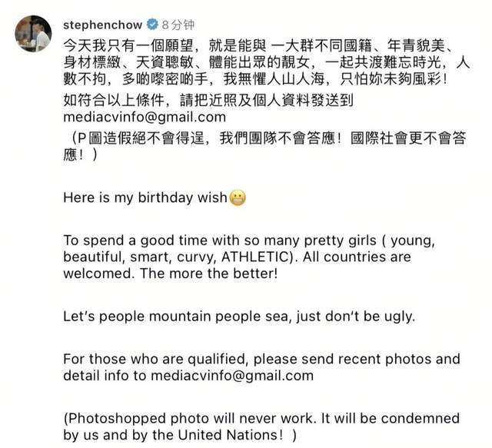
Task: Click the "For those who are qualified" text
Action: 261,367
